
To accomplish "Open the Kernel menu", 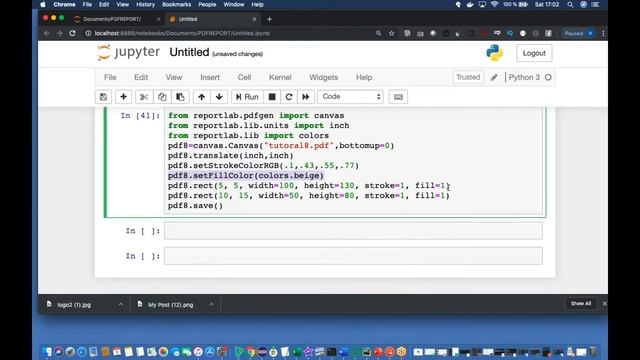I will (x=280, y=77).
